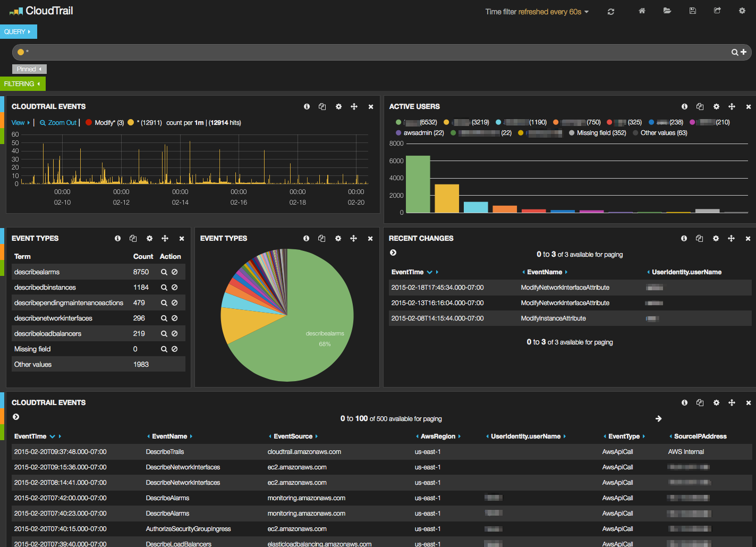Exclude describedbinstances using its ban icon
This screenshot has height=547, width=756.
[174, 288]
